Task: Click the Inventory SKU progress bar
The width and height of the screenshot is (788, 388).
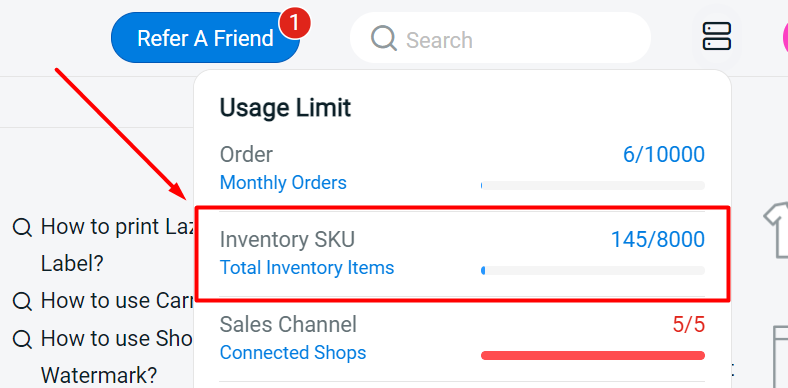Action: (593, 270)
